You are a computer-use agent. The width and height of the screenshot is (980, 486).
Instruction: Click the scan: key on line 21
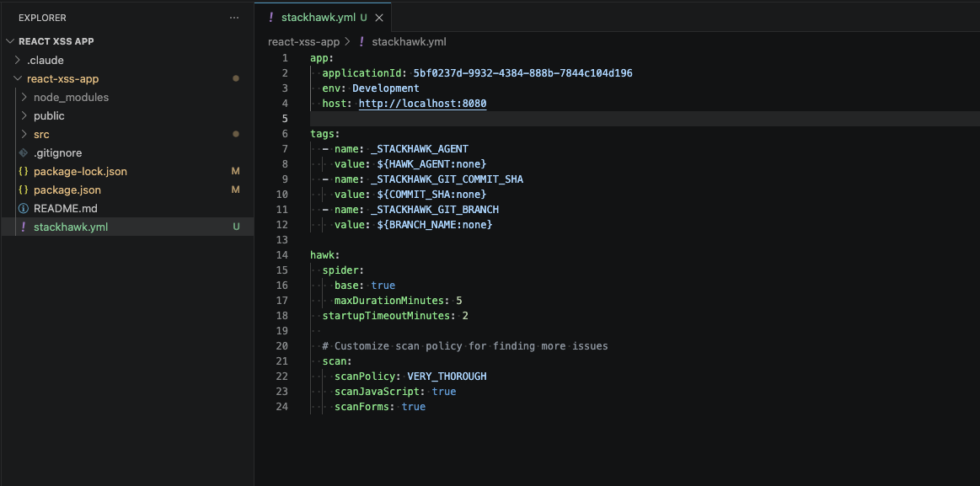pos(338,361)
